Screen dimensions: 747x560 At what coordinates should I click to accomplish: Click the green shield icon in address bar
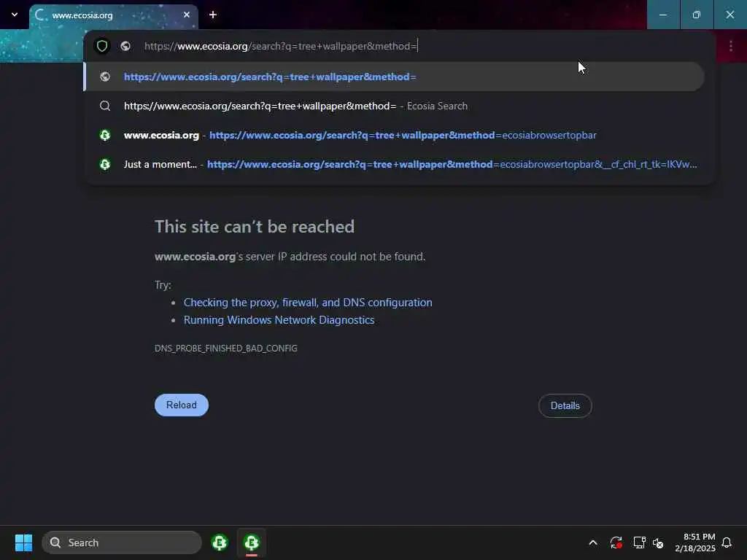(102, 46)
